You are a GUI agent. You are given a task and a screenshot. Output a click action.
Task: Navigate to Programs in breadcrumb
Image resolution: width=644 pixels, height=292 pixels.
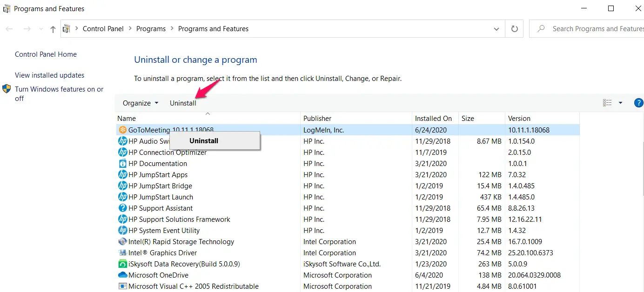[151, 29]
